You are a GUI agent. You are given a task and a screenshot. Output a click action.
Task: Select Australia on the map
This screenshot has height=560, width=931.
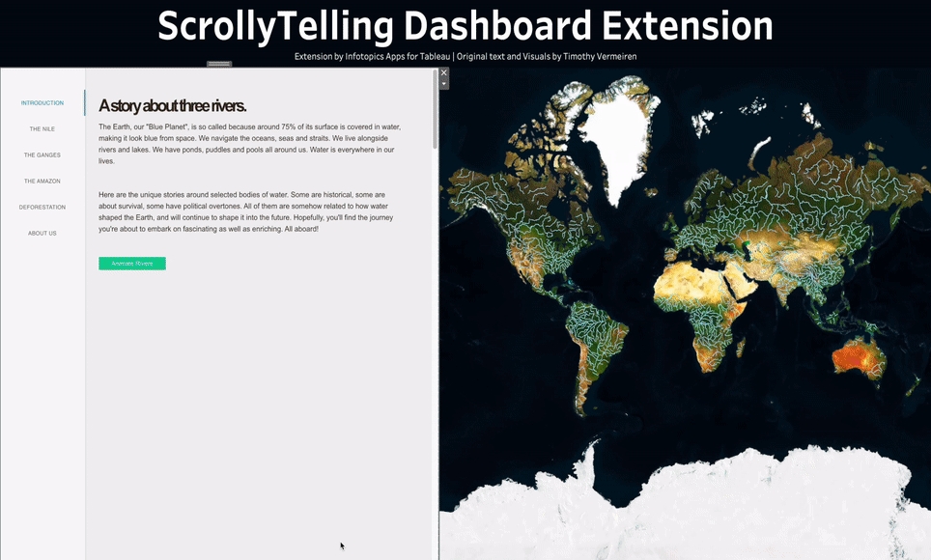pyautogui.click(x=858, y=359)
